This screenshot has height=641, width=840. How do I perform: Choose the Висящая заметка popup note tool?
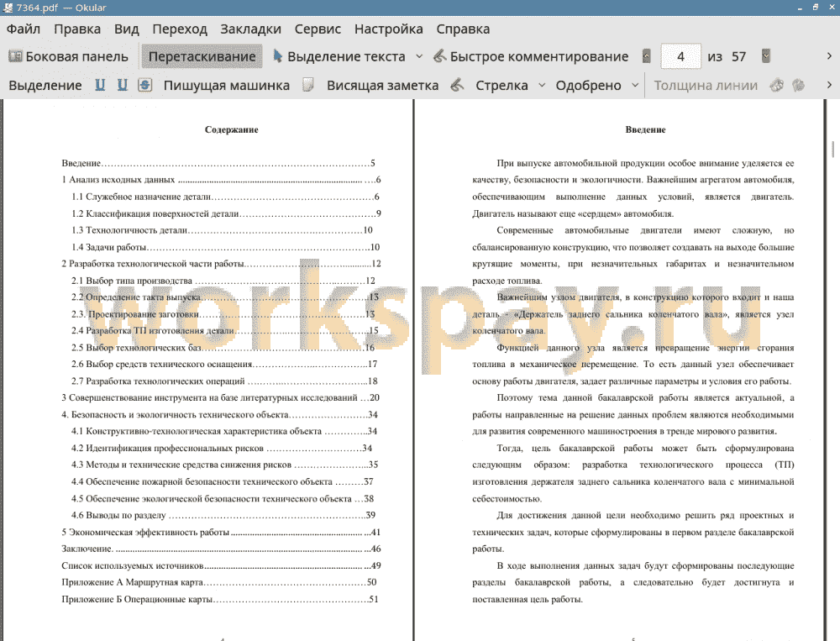point(382,85)
